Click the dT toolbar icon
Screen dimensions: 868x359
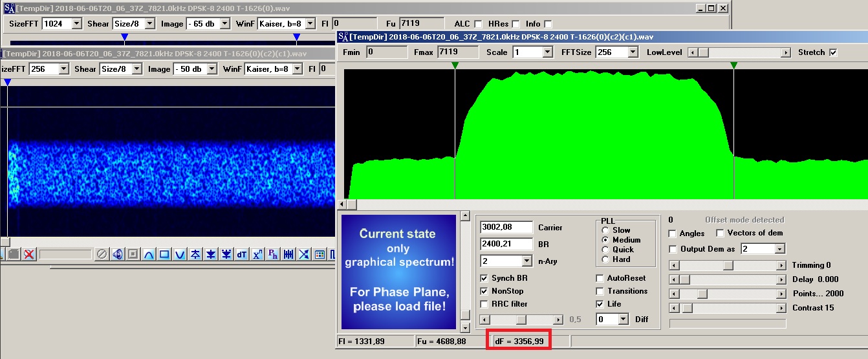pos(241,254)
